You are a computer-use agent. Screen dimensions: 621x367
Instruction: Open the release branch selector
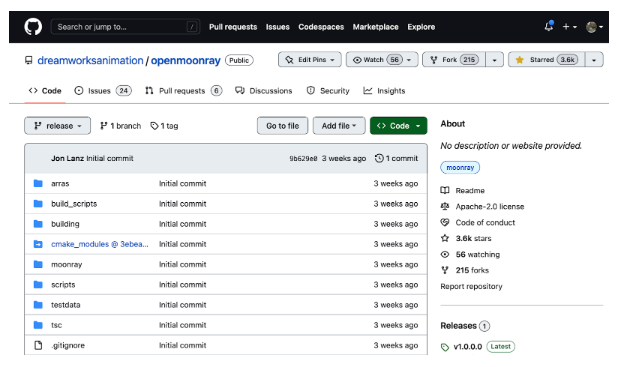click(57, 126)
